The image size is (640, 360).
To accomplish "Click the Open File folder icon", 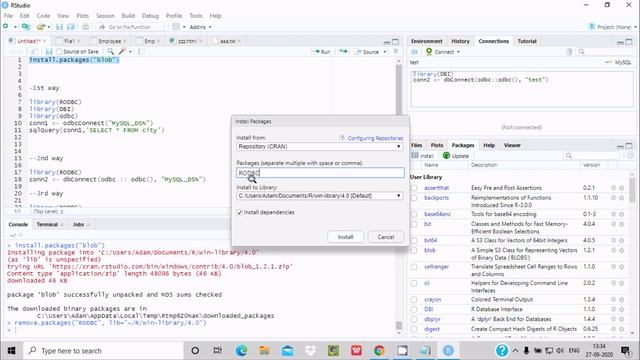I will (40, 27).
